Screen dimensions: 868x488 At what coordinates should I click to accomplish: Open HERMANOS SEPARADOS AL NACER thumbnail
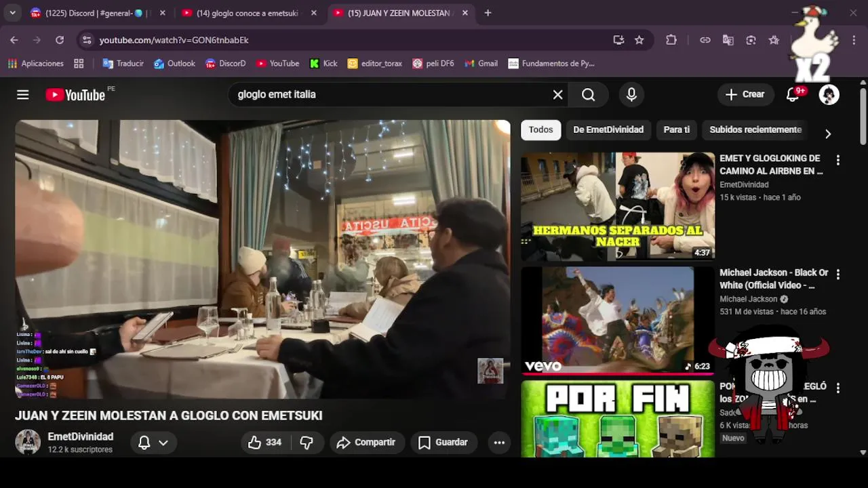618,207
